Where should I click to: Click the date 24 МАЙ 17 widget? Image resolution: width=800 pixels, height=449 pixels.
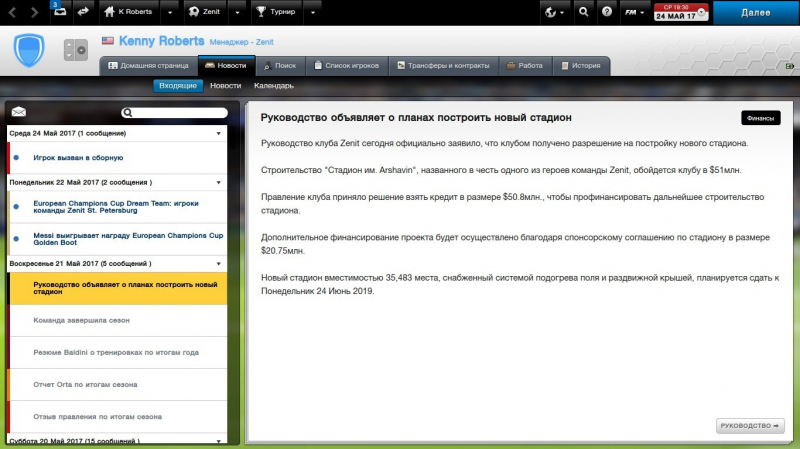pyautogui.click(x=681, y=12)
